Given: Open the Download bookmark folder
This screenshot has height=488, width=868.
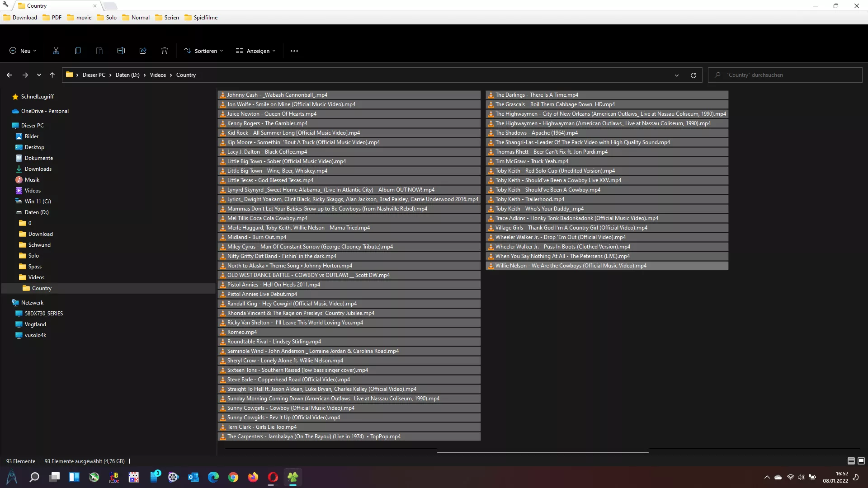Looking at the screenshot, I should click(20, 18).
